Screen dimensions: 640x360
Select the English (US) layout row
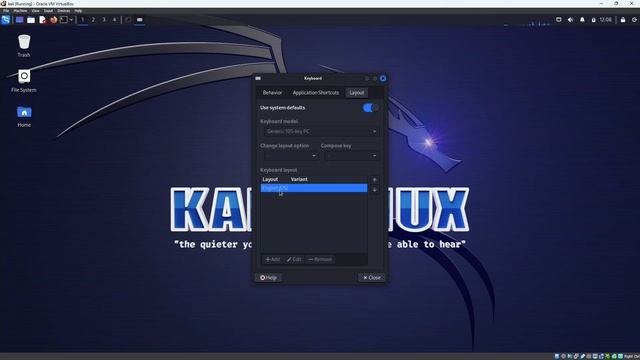313,188
